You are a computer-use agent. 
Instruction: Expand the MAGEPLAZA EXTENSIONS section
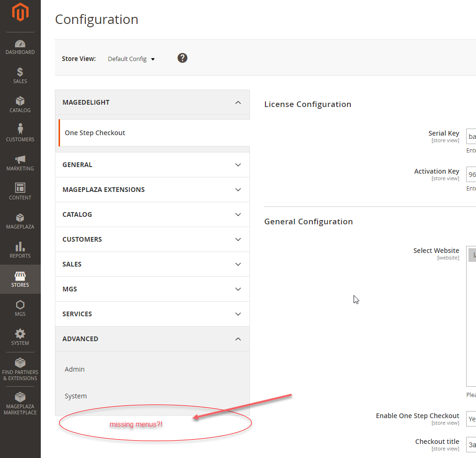(152, 189)
